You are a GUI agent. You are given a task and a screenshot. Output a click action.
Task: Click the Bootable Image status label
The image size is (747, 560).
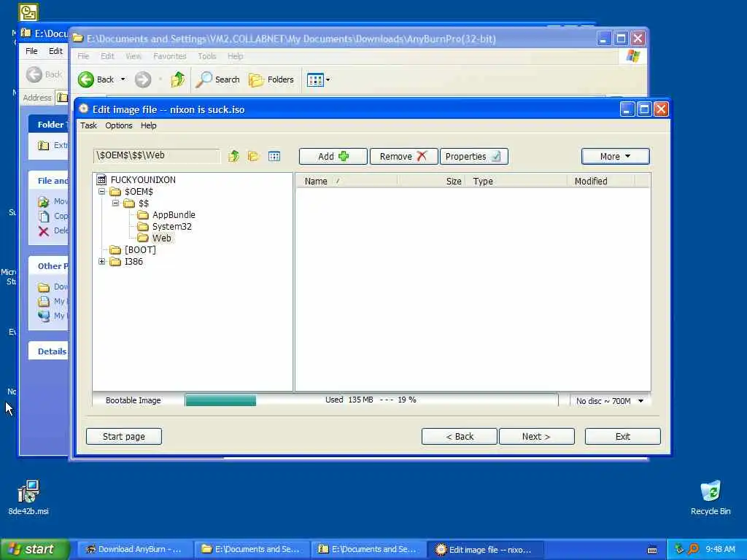pos(133,400)
